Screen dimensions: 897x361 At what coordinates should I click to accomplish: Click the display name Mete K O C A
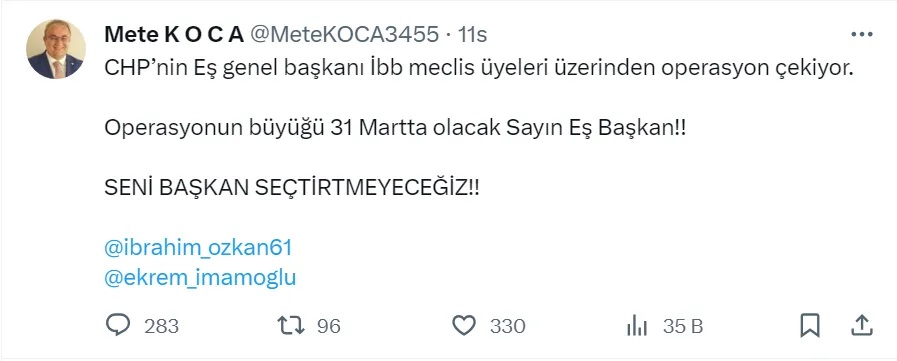(x=174, y=35)
